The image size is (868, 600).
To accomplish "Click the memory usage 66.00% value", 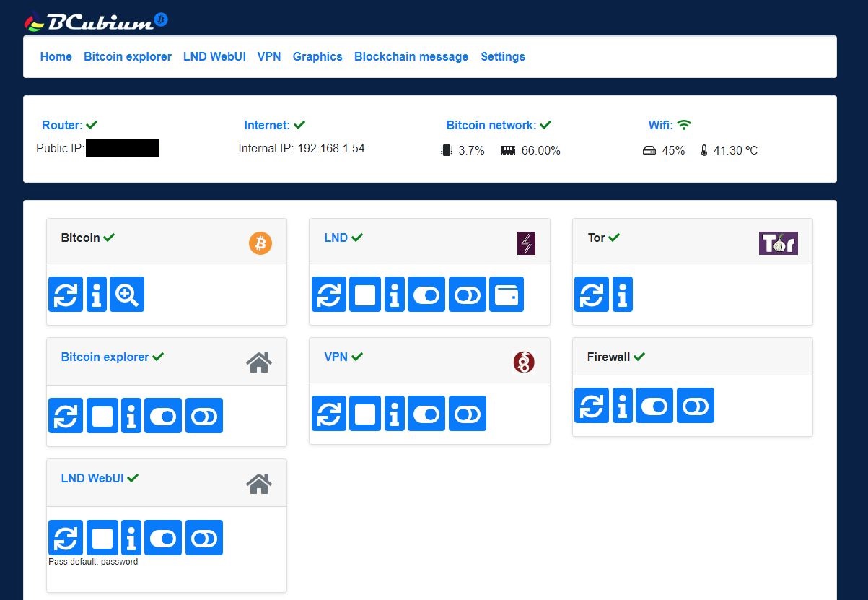I will [x=540, y=150].
